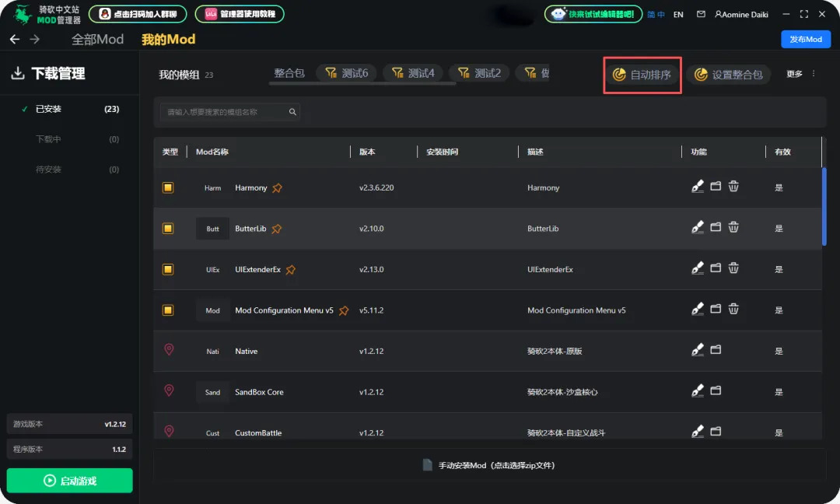Image resolution: width=840 pixels, height=504 pixels.
Task: Uncheck the ButterLib mod checkbox
Action: click(168, 229)
